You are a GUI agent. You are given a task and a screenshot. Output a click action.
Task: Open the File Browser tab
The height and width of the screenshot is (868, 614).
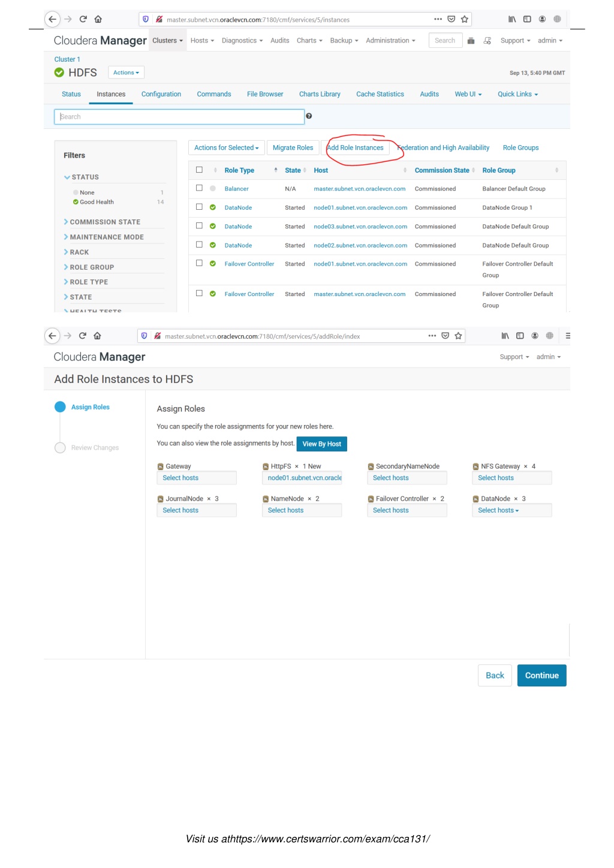pyautogui.click(x=265, y=94)
